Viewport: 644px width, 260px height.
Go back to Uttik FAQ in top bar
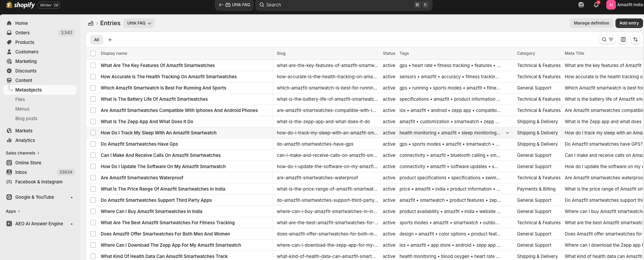[x=234, y=5]
